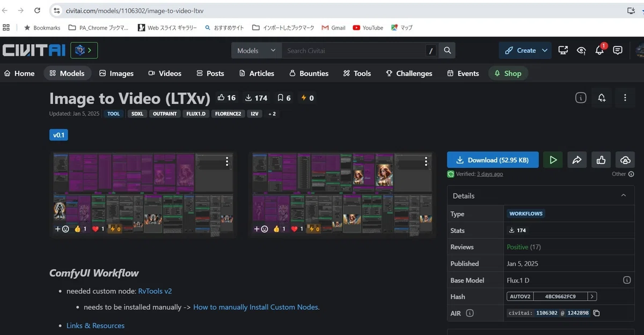Open the Links & Resources link
Screen dimensions: 644x335
pos(96,325)
